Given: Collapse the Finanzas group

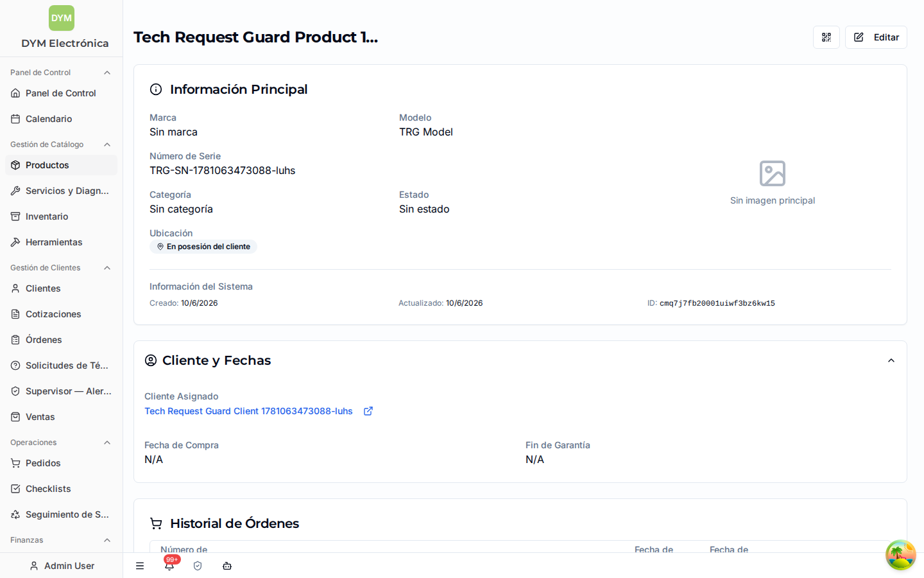Looking at the screenshot, I should 107,540.
